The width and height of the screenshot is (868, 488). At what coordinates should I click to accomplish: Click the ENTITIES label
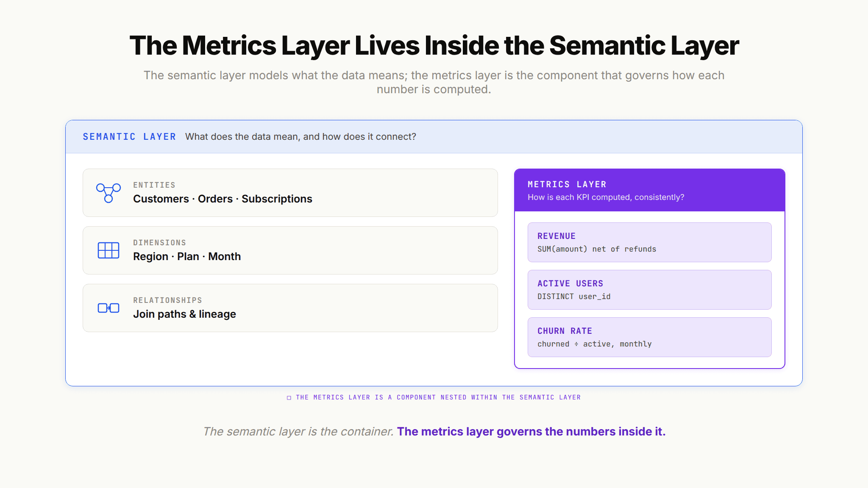coord(154,185)
